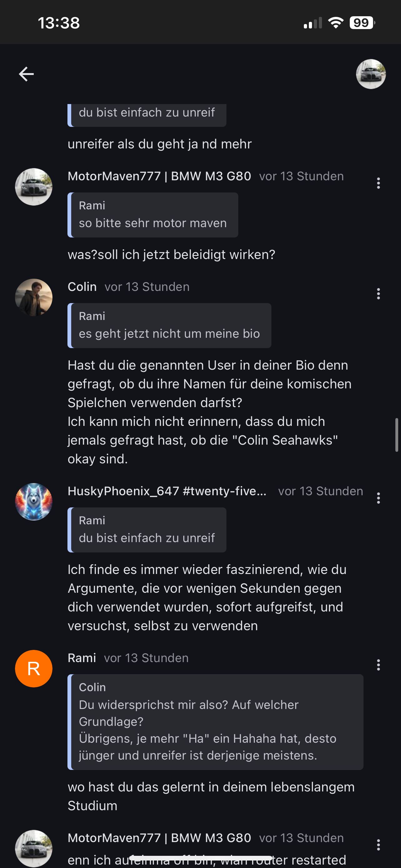401x868 pixels.
Task: Tap the HuskyPhoenix_647 wolf avatar
Action: [34, 502]
